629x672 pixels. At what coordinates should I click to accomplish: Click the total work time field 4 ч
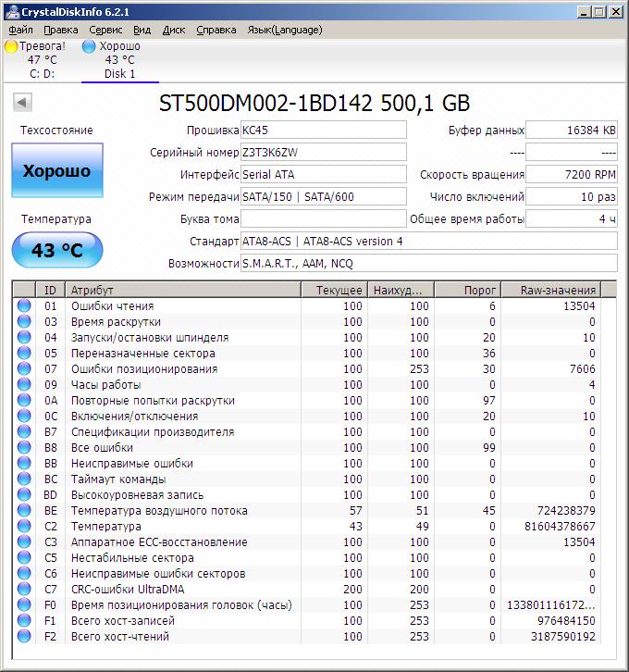click(572, 219)
